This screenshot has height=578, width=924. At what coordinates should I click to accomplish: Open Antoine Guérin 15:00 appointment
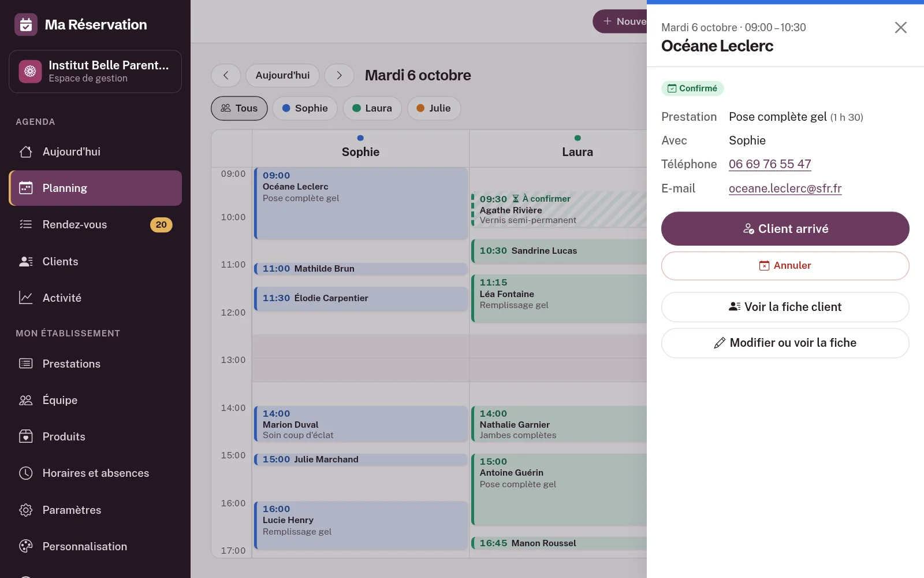(559, 490)
